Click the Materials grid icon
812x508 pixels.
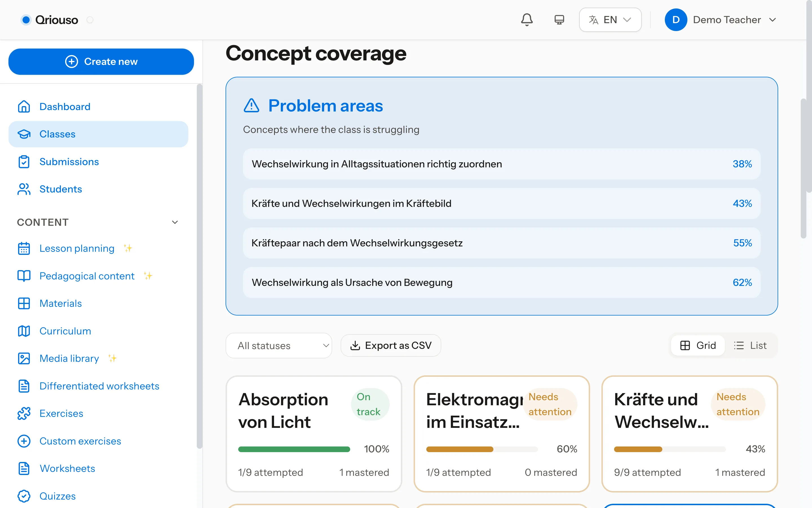tap(24, 303)
